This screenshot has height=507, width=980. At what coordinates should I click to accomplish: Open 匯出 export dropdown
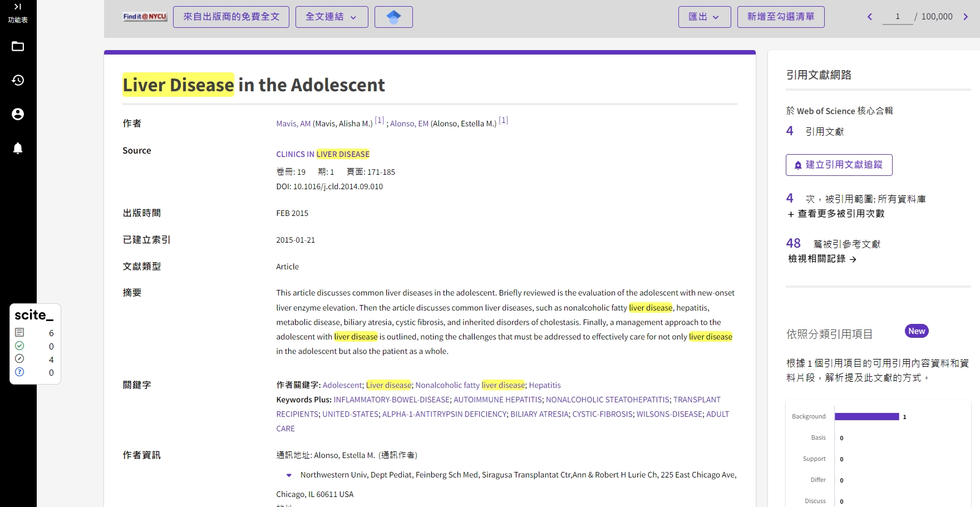click(x=705, y=17)
